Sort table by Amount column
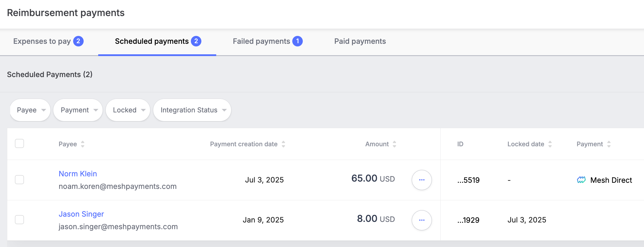 [x=394, y=144]
